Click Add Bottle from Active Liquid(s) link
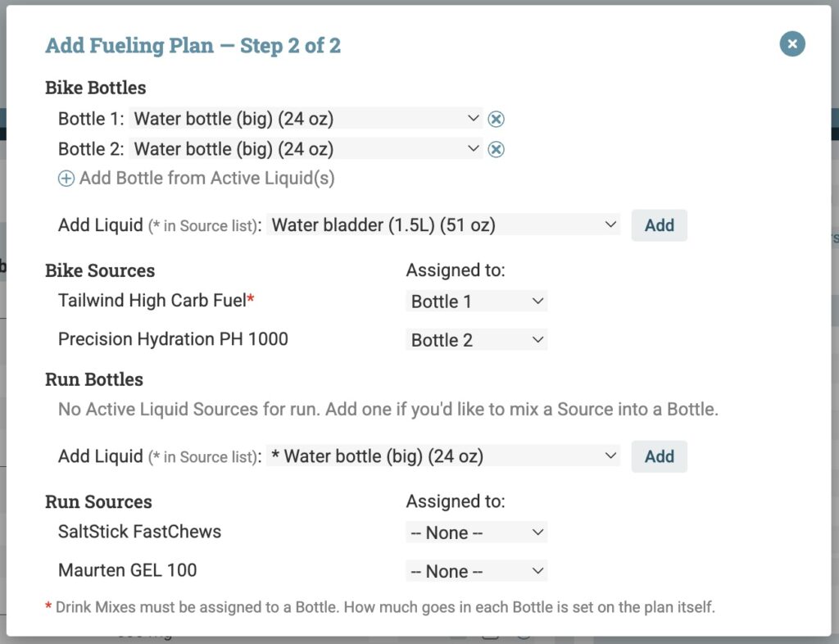The width and height of the screenshot is (839, 644). pos(207,178)
